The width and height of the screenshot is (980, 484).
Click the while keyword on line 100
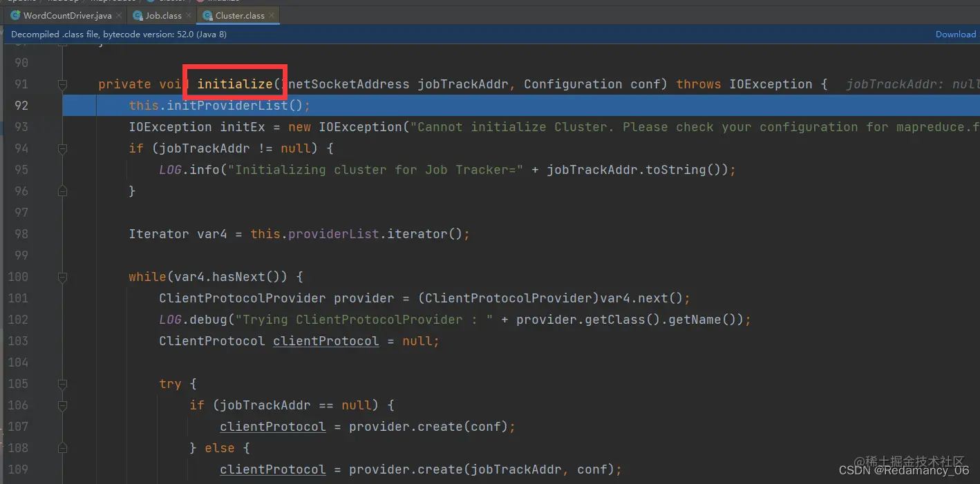(147, 277)
